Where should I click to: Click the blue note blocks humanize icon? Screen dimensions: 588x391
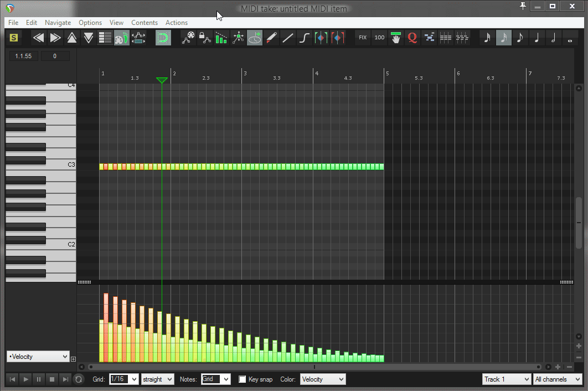coord(429,38)
